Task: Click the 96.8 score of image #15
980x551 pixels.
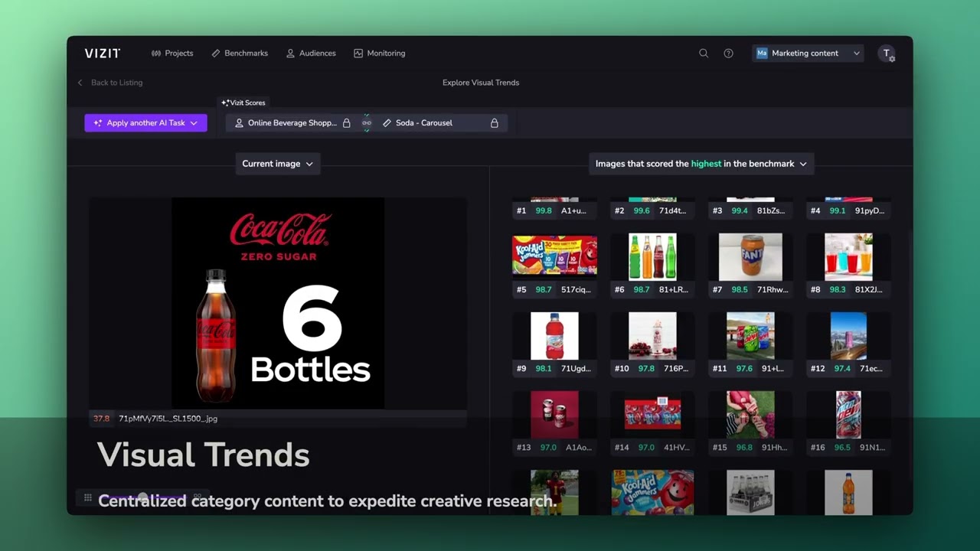Action: tap(744, 447)
